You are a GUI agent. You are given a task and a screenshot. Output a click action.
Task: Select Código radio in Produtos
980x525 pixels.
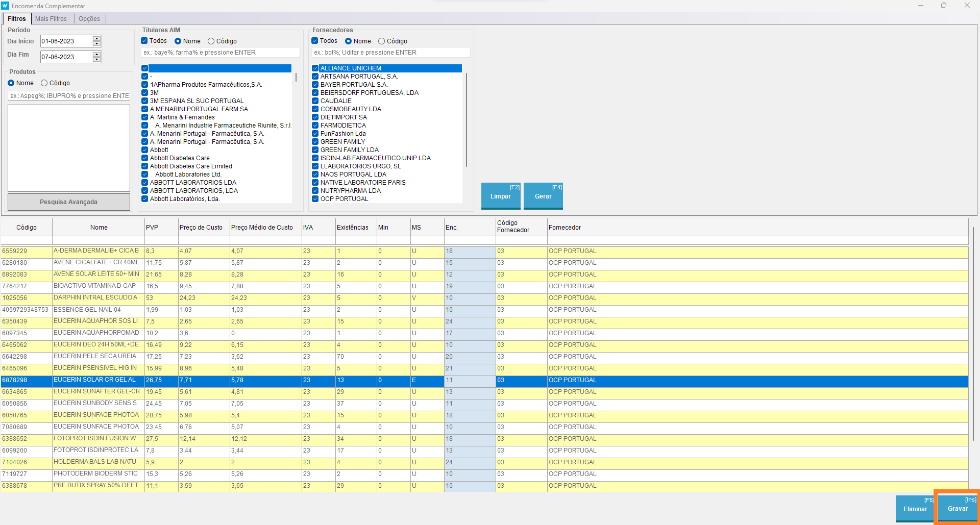point(44,83)
